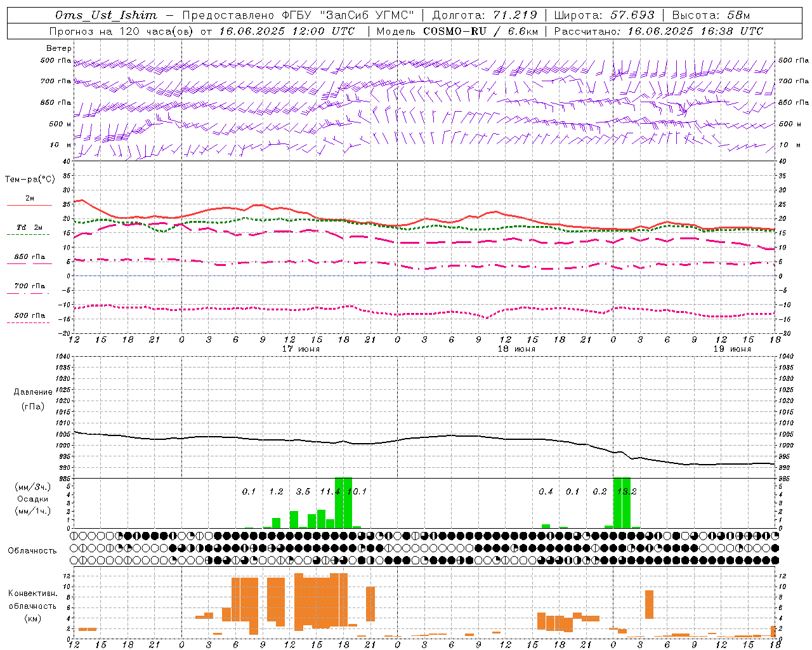Click the Осадки precipitation label
The height and width of the screenshot is (650, 812).
click(x=32, y=499)
